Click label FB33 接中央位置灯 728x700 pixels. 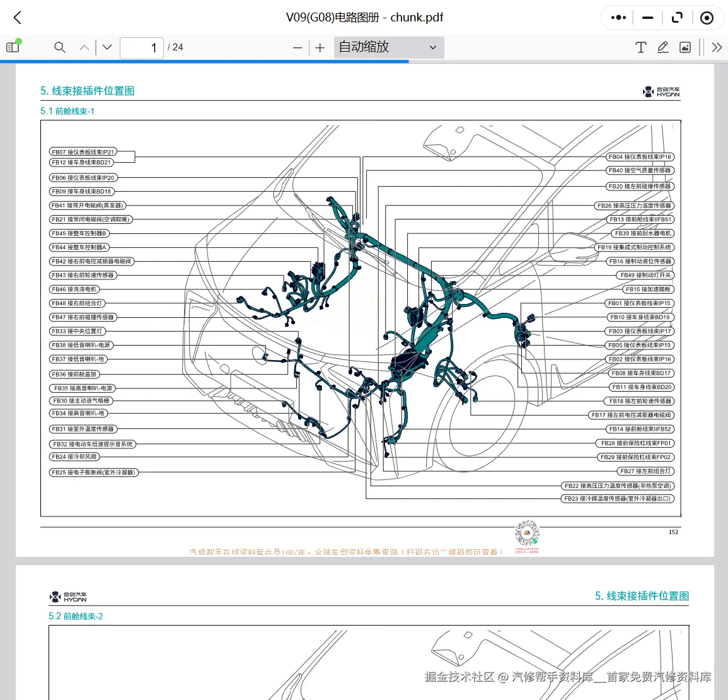click(78, 331)
